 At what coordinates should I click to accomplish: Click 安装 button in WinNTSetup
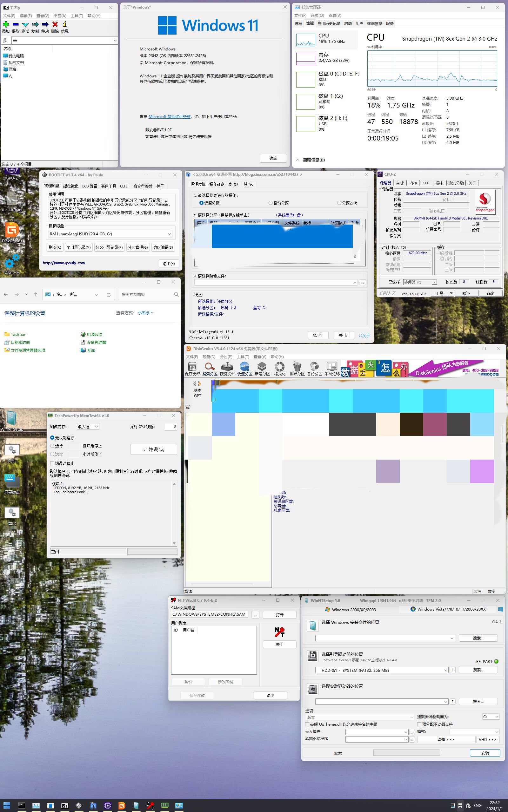coord(485,753)
